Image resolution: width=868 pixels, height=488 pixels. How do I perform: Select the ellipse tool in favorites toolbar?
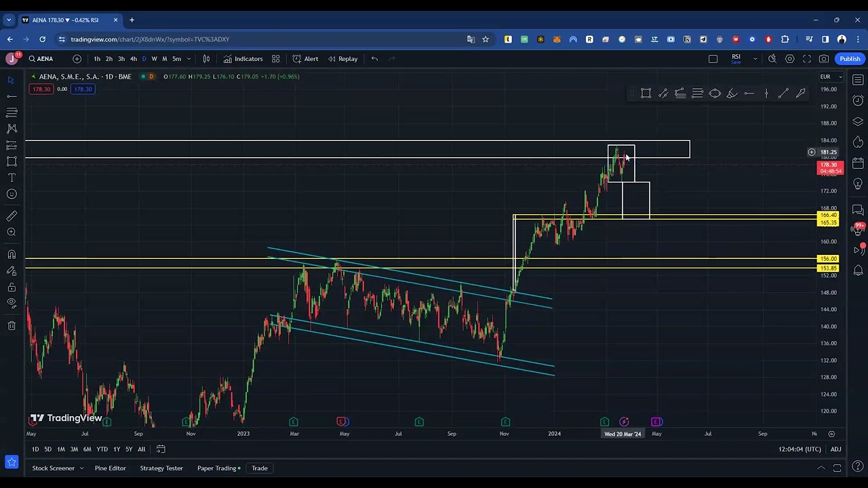715,94
